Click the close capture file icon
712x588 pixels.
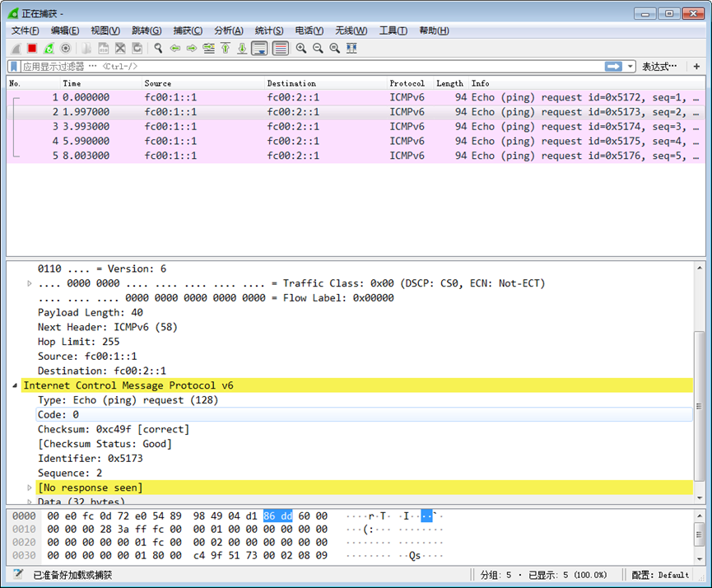tap(120, 48)
